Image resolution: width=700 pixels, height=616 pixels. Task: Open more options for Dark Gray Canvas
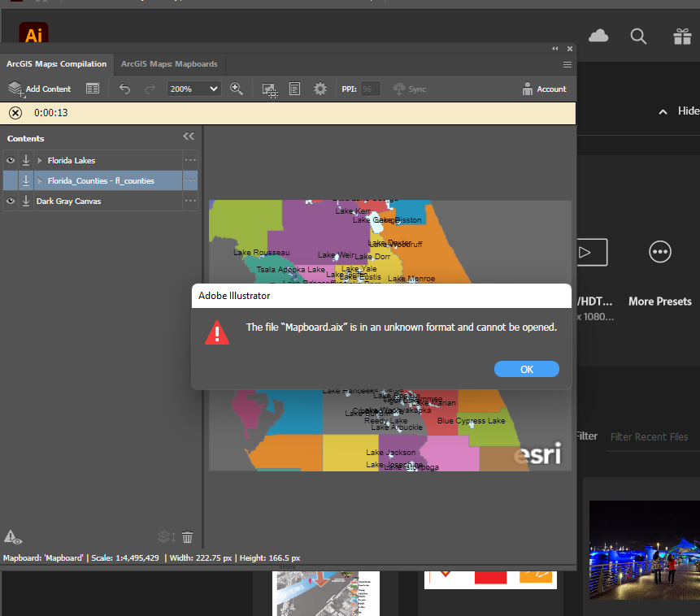190,201
